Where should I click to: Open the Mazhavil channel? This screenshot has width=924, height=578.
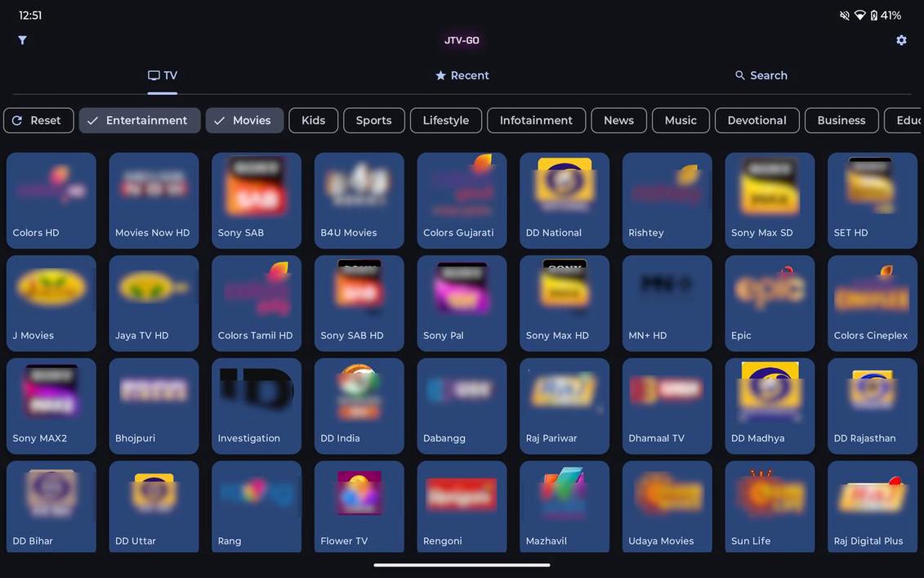[x=565, y=507]
